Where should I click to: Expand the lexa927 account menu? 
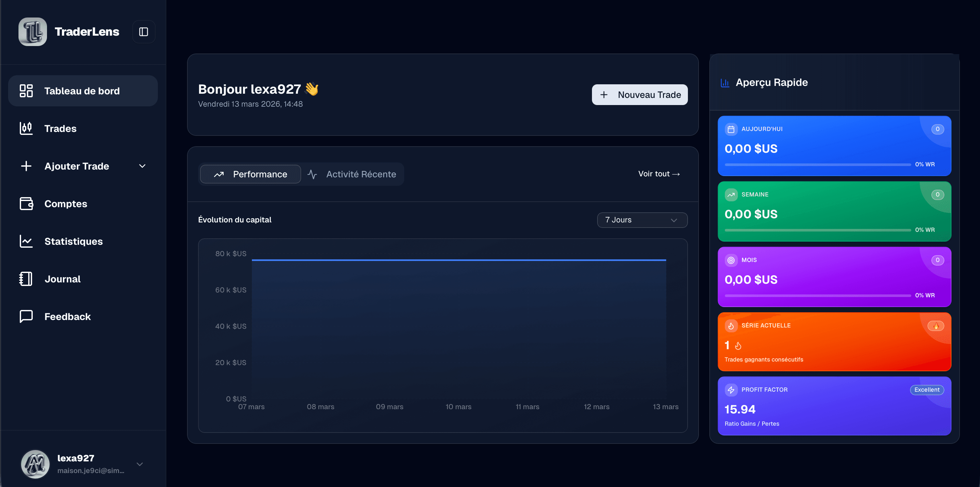pyautogui.click(x=139, y=464)
